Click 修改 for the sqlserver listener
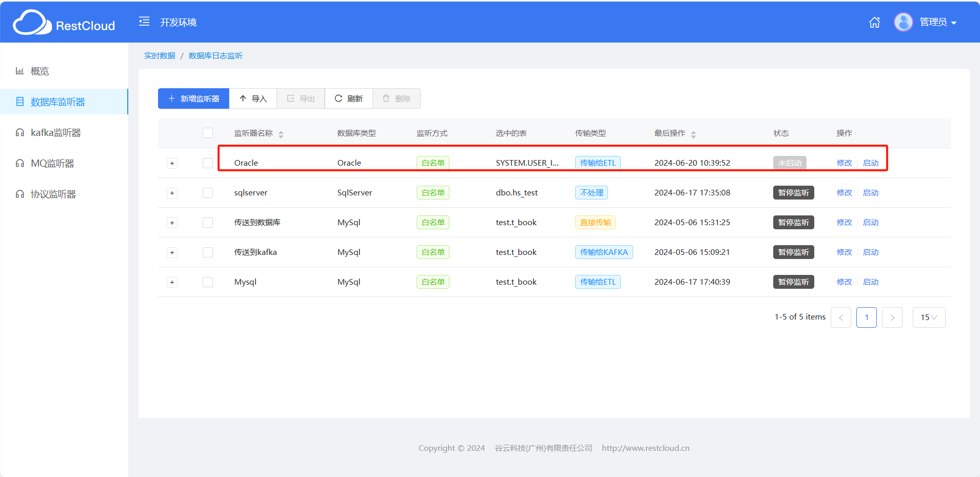Image resolution: width=980 pixels, height=477 pixels. point(844,192)
